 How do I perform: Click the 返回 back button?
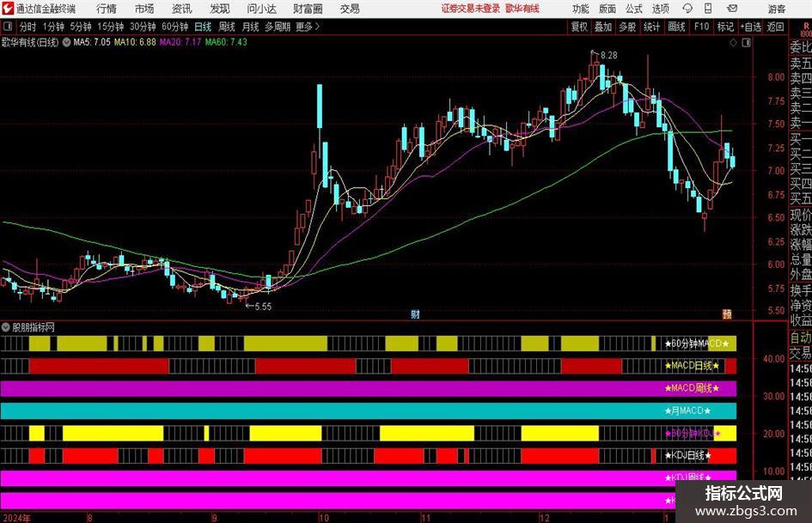coord(775,27)
